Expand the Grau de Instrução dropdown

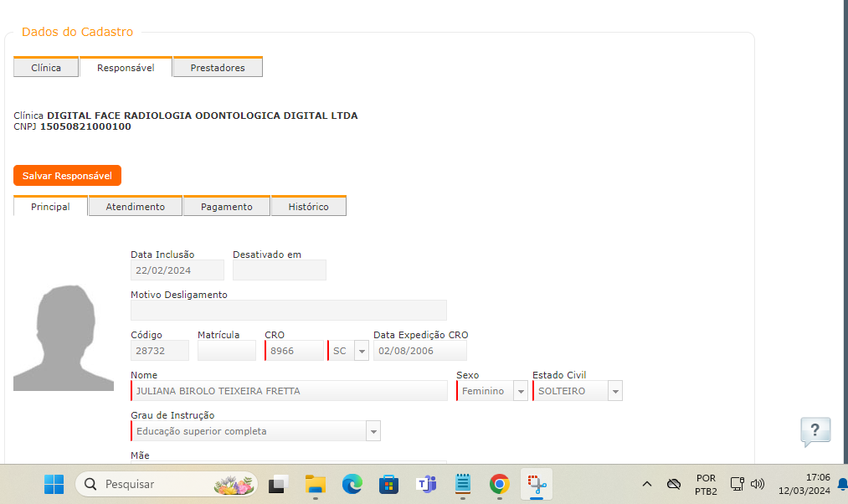(373, 431)
